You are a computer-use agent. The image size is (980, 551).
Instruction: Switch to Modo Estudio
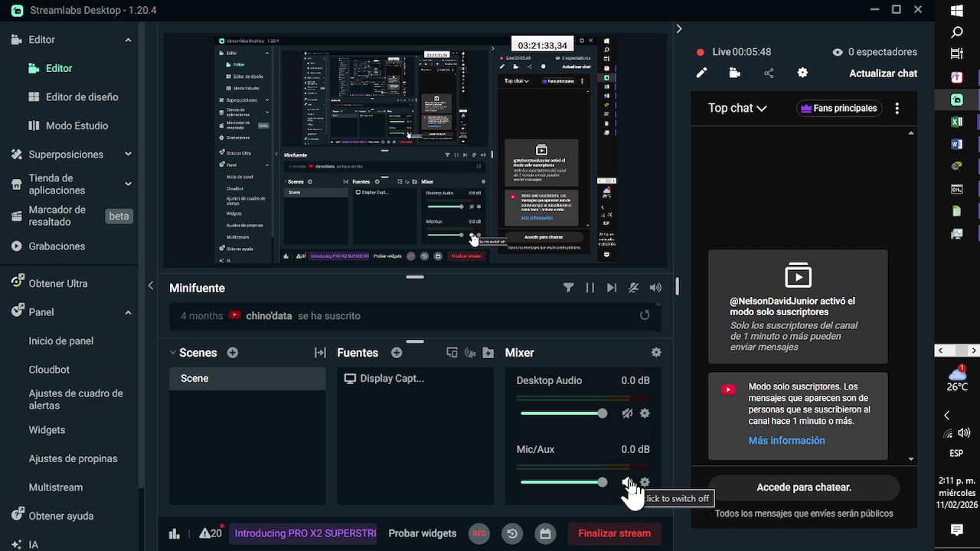69,126
